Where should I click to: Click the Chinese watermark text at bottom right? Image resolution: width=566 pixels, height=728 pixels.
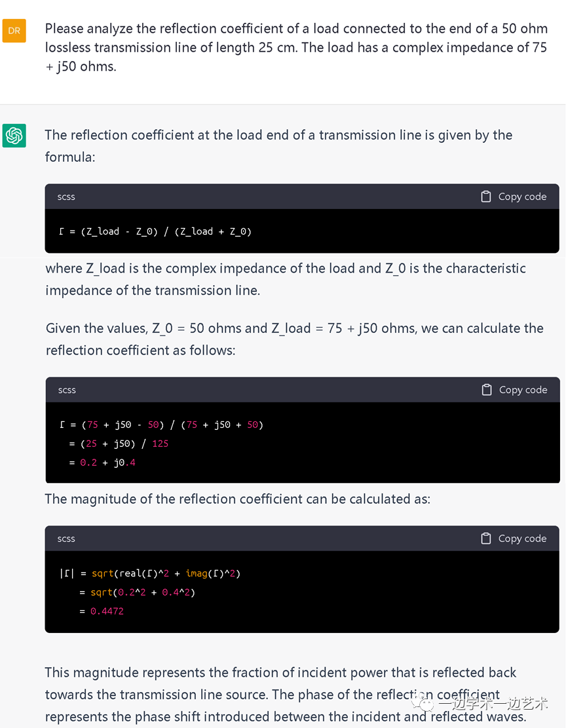(493, 704)
